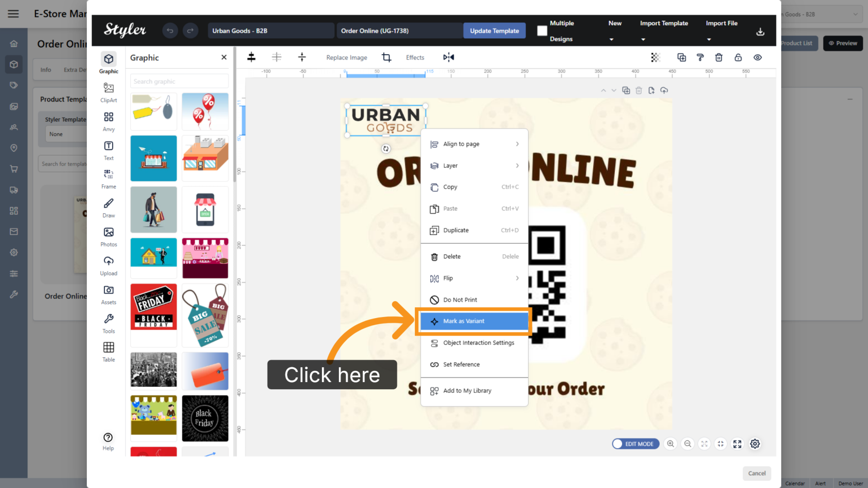Click the zoom out magnifier icon
The image size is (868, 488).
pos(688,444)
